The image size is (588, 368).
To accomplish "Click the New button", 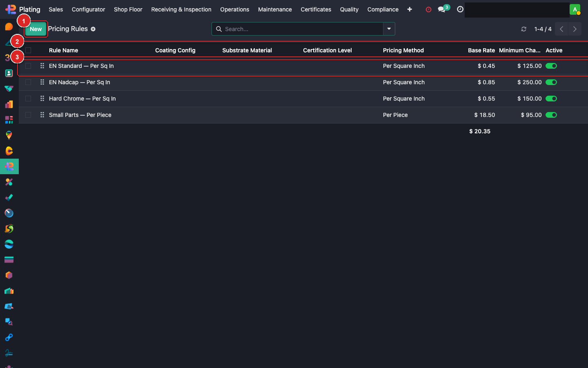I will pyautogui.click(x=36, y=29).
